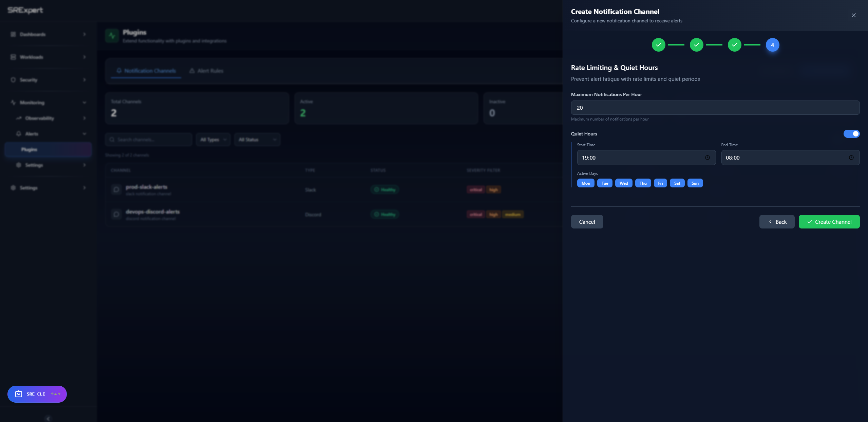Click the search magnifier in channels search bar
This screenshot has width=868, height=422.
(112, 139)
